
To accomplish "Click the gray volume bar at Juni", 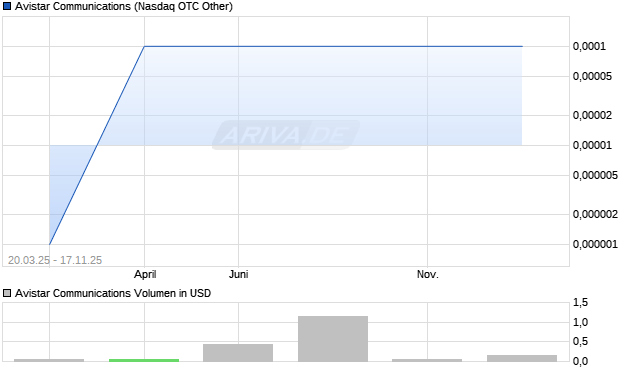I will pos(238,353).
